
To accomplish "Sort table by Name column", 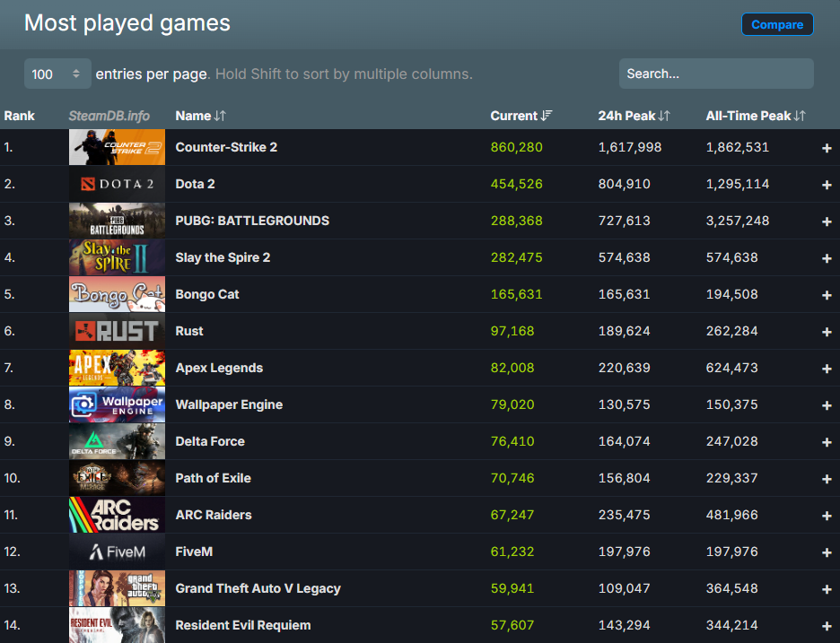I will 200,116.
